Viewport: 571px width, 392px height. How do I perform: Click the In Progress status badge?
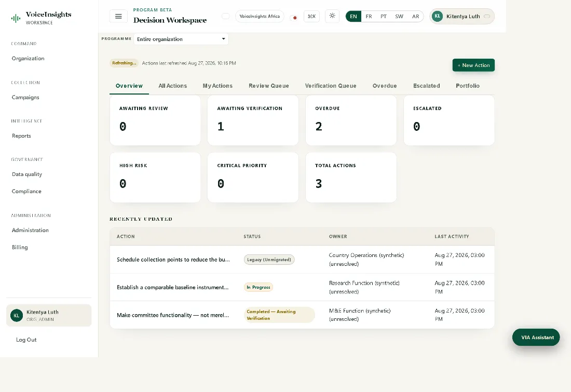coord(259,287)
